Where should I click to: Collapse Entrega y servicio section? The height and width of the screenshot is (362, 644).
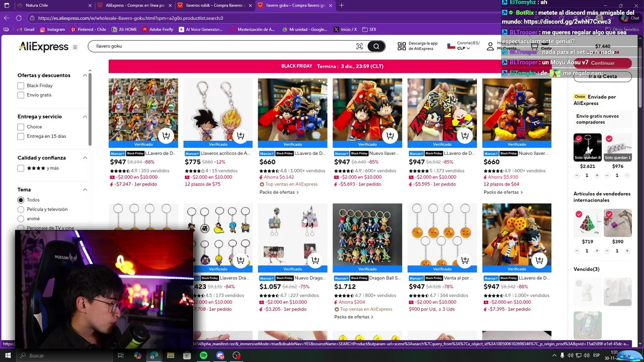pos(85,117)
